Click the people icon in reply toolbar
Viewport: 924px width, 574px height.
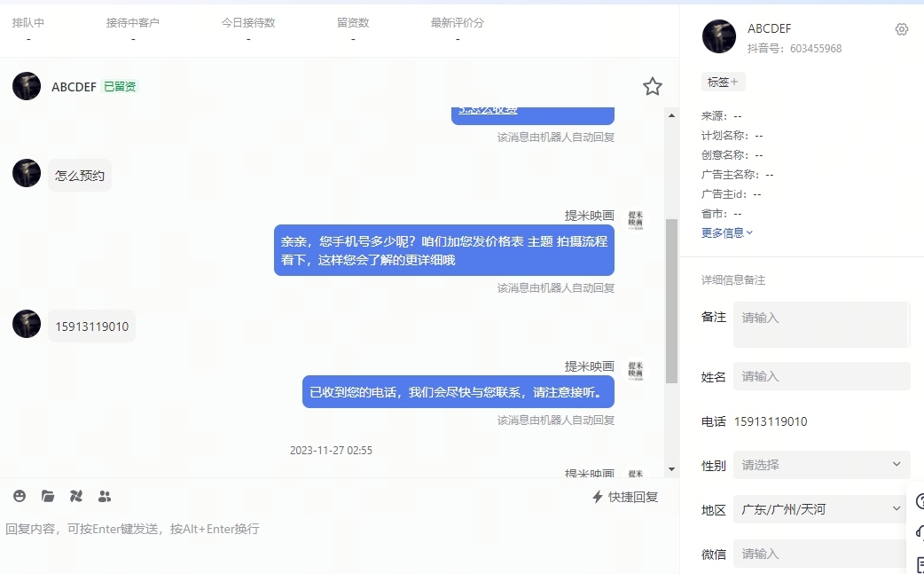click(x=105, y=496)
